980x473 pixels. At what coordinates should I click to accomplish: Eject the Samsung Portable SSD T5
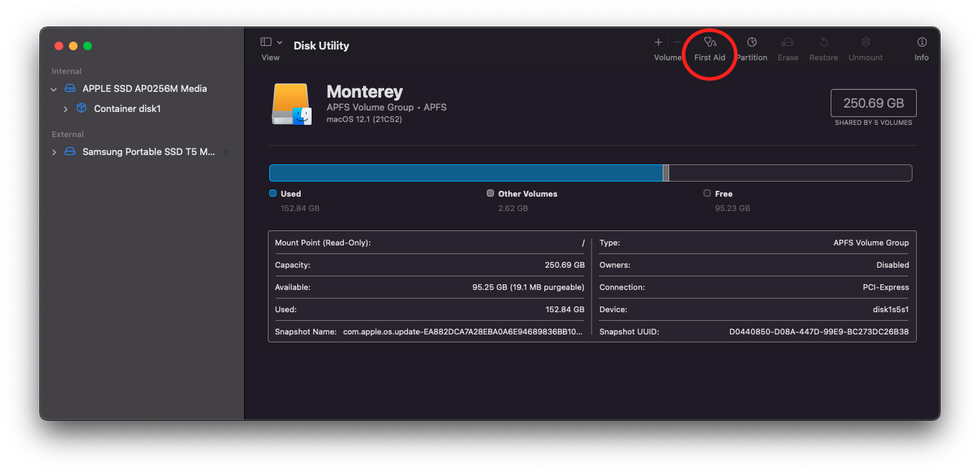(226, 151)
